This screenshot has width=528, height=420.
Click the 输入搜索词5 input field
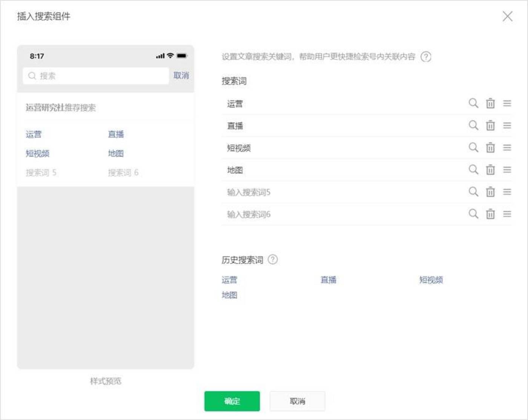249,192
